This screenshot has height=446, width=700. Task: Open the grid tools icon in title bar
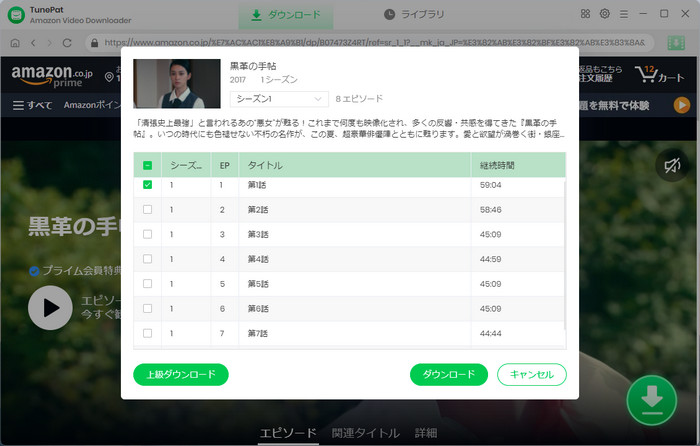(585, 14)
